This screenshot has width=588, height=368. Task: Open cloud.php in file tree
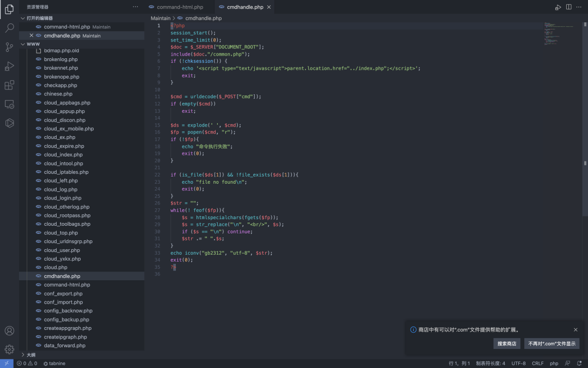82,267
